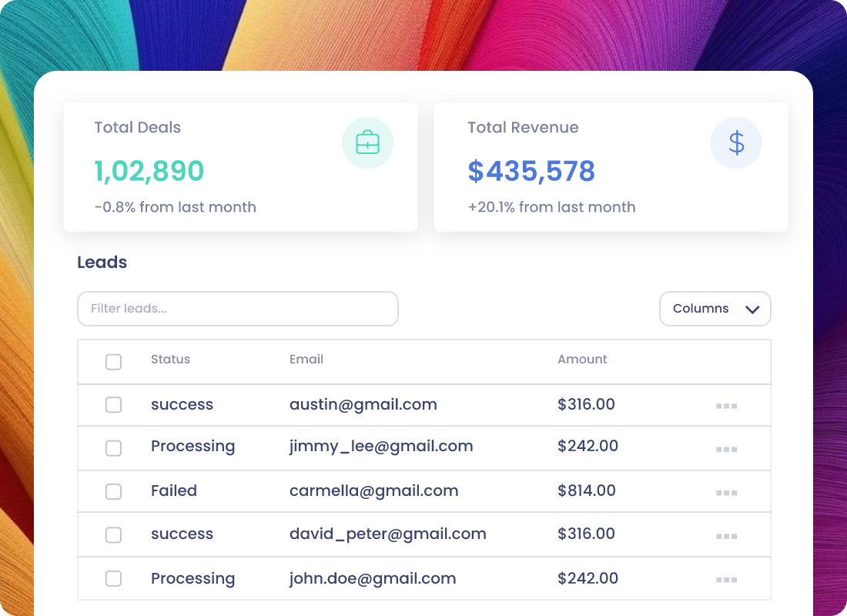This screenshot has width=847, height=616.
Task: Show actions for david_peter@gmail.com row
Action: tap(727, 536)
